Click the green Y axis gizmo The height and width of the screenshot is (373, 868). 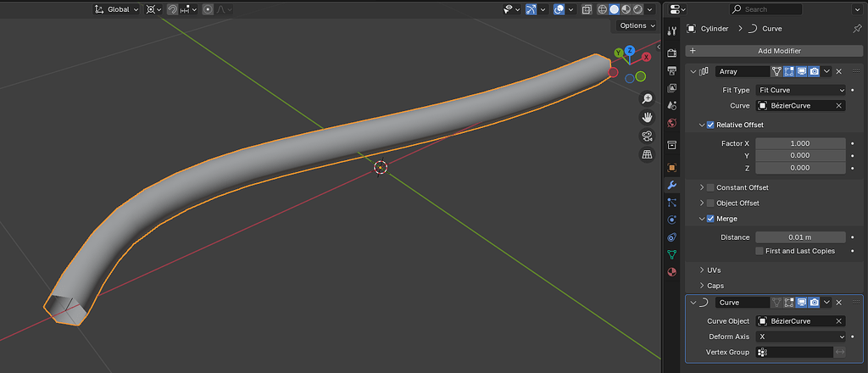tap(619, 53)
